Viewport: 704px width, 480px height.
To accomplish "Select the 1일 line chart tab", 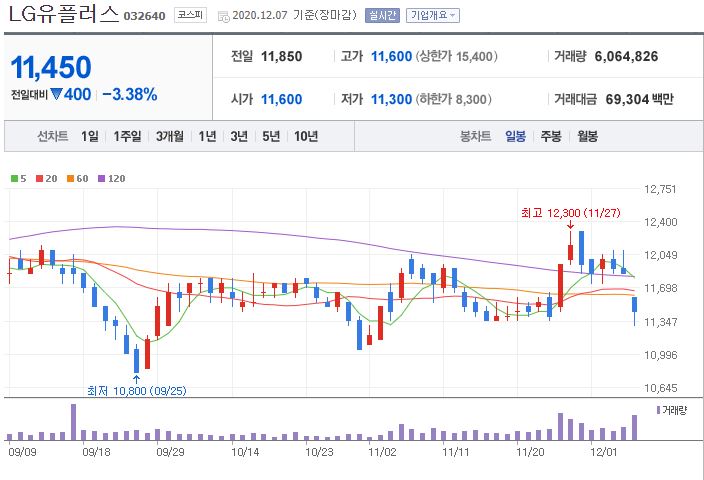I will click(90, 136).
